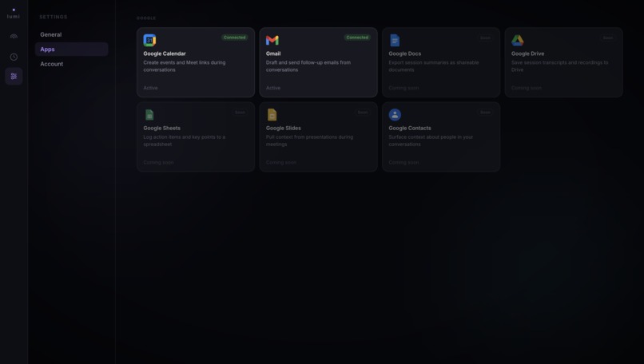Screen dimensions: 644x364
Task: Click the Connected badge on Gmail
Action: (x=357, y=38)
